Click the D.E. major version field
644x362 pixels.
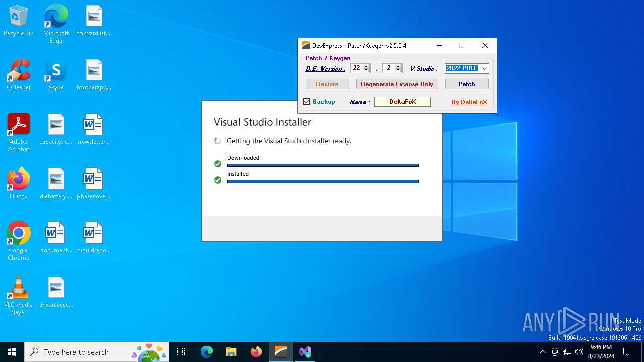(x=357, y=68)
